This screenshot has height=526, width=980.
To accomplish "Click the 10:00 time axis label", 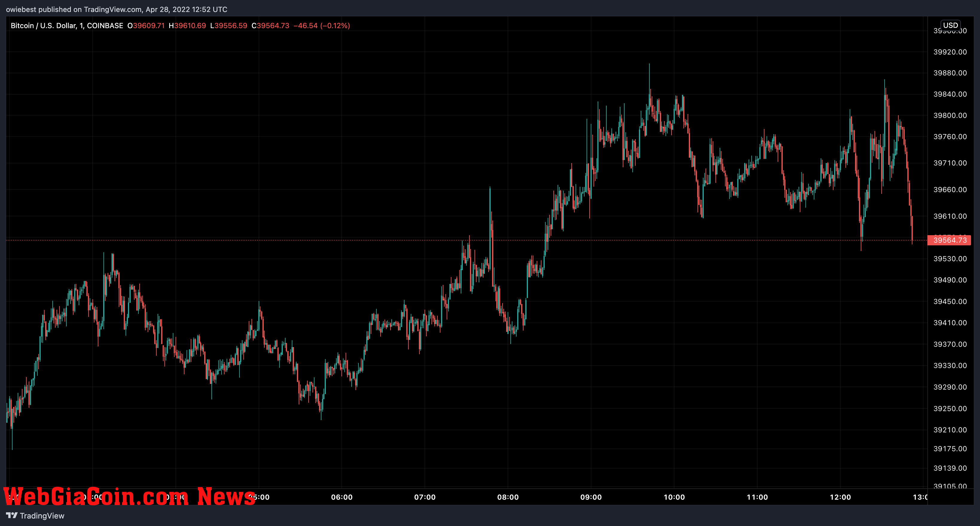I will [x=674, y=497].
